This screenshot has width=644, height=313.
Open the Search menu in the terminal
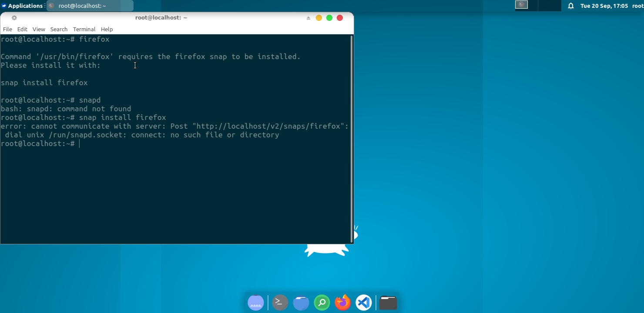click(x=59, y=29)
